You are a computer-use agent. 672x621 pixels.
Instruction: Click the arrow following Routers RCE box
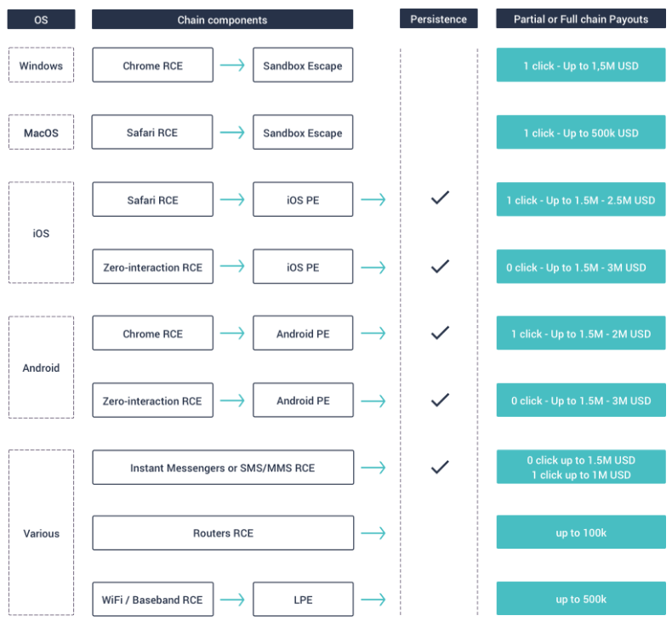click(x=373, y=533)
